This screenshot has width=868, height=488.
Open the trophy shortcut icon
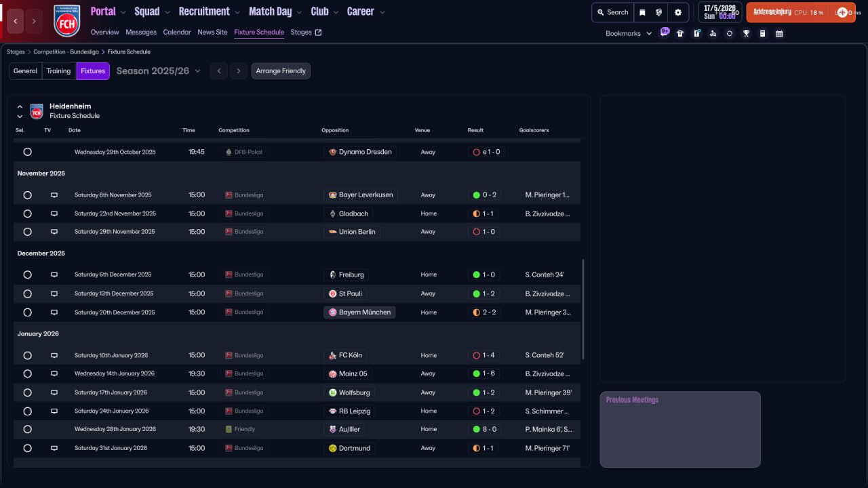tap(746, 33)
